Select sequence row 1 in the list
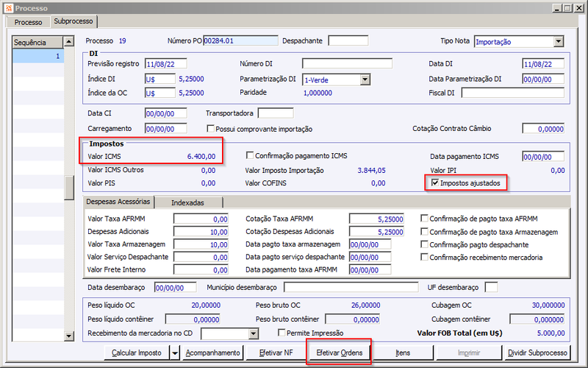This screenshot has width=588, height=368. pyautogui.click(x=38, y=56)
